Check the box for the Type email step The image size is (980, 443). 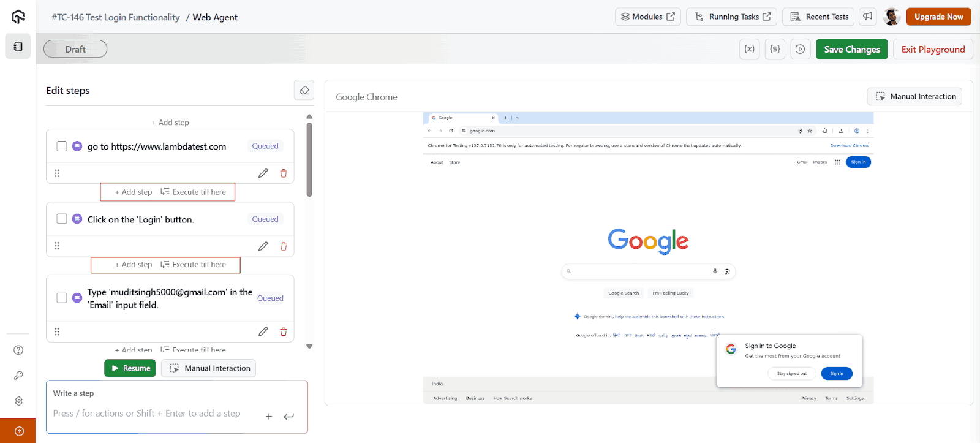click(x=62, y=298)
